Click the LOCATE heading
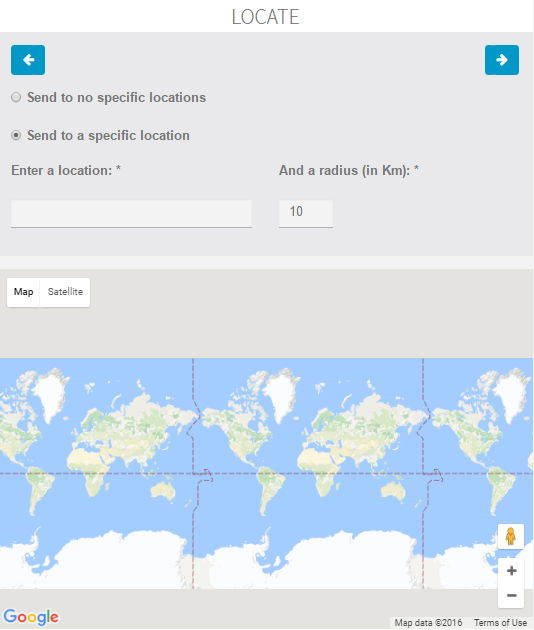This screenshot has width=534, height=630. pyautogui.click(x=266, y=17)
